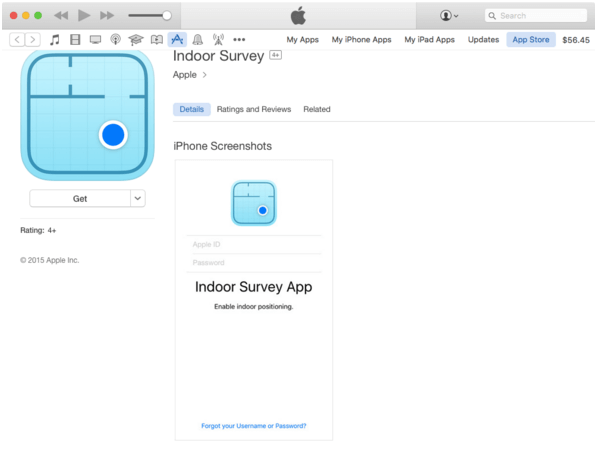This screenshot has width=597, height=453.
Task: Click the iPhone Screenshots heading
Action: point(222,146)
